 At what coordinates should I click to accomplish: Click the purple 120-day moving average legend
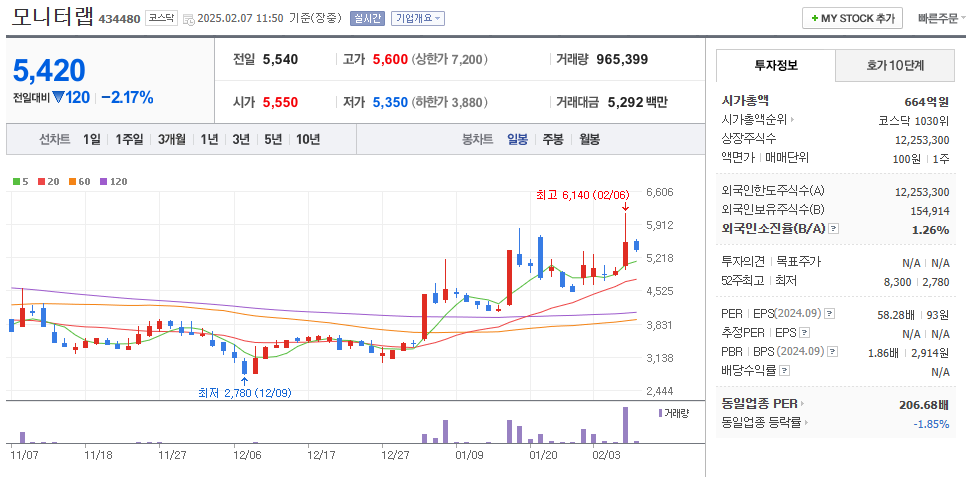pos(113,181)
